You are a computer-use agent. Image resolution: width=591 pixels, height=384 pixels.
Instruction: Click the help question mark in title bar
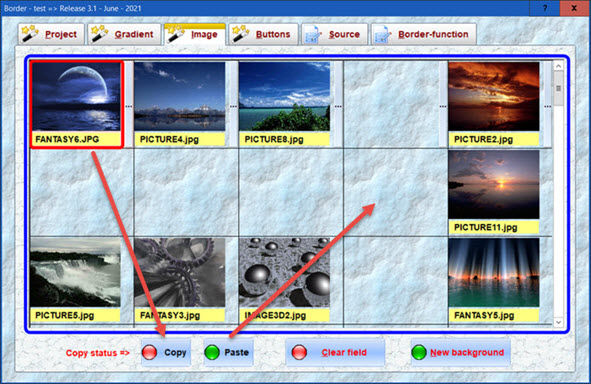pos(545,8)
